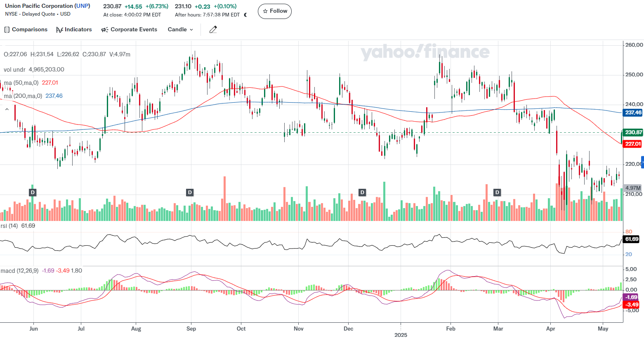Screen dimensions: 644x338
Task: Click the 2025 year label on time axis
Action: click(401, 335)
